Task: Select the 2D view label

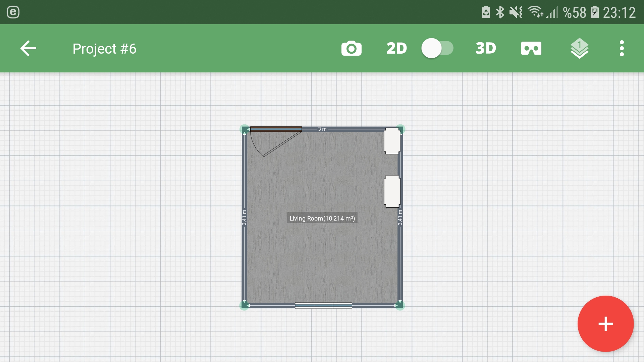Action: [x=396, y=49]
